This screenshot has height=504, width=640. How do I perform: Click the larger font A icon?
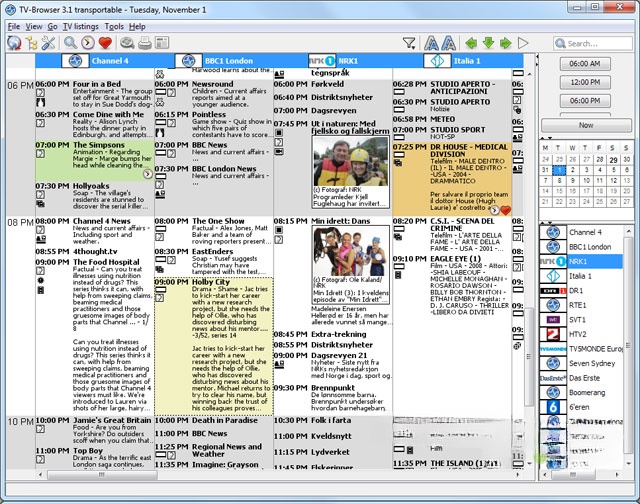[x=431, y=43]
